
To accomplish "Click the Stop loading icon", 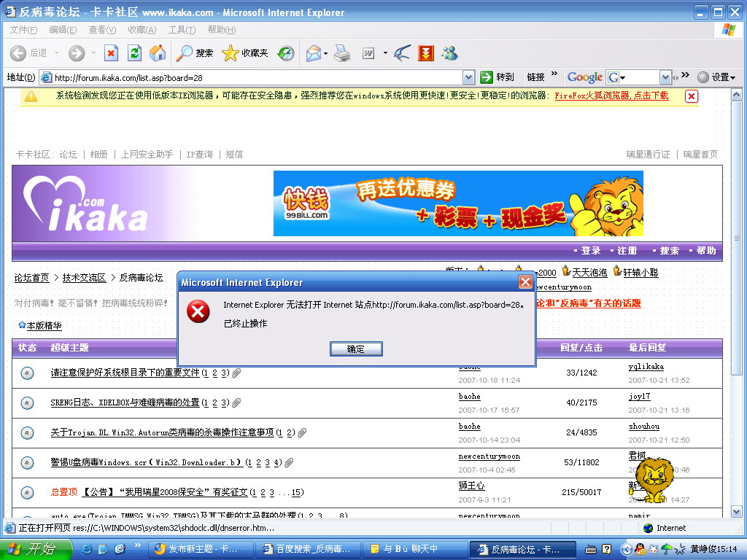I will (111, 52).
